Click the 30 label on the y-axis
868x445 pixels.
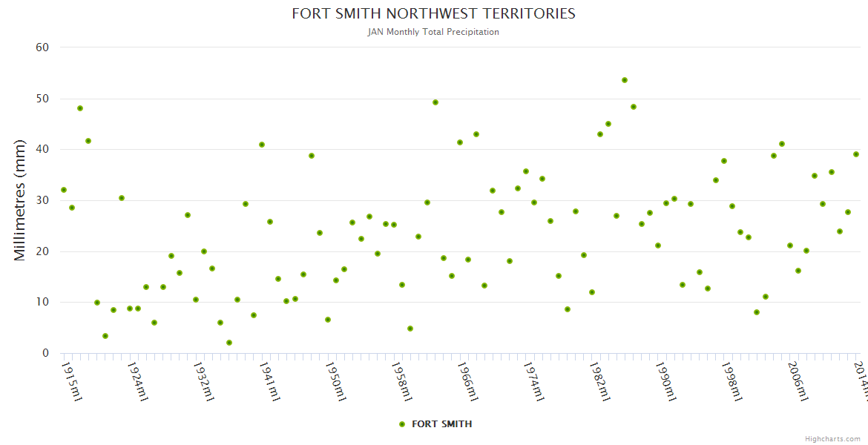(42, 200)
